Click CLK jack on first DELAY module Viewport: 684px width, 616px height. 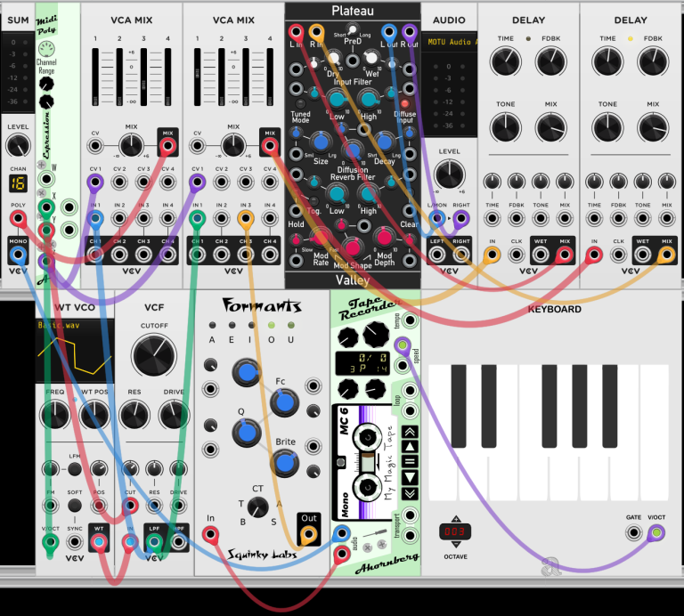(x=517, y=255)
